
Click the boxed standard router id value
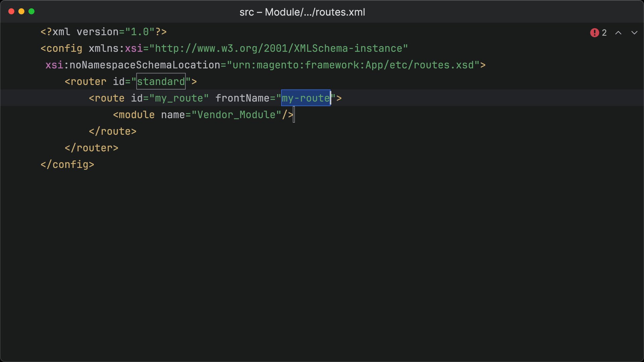[x=161, y=81]
